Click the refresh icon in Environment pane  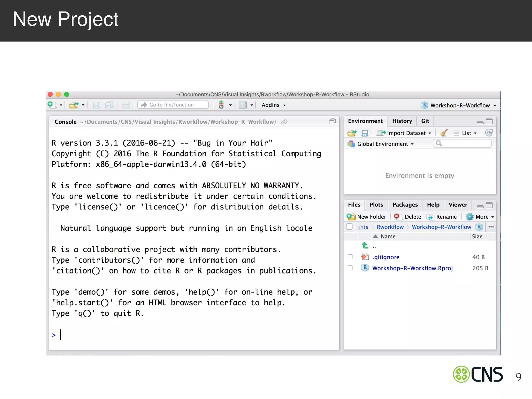[489, 133]
